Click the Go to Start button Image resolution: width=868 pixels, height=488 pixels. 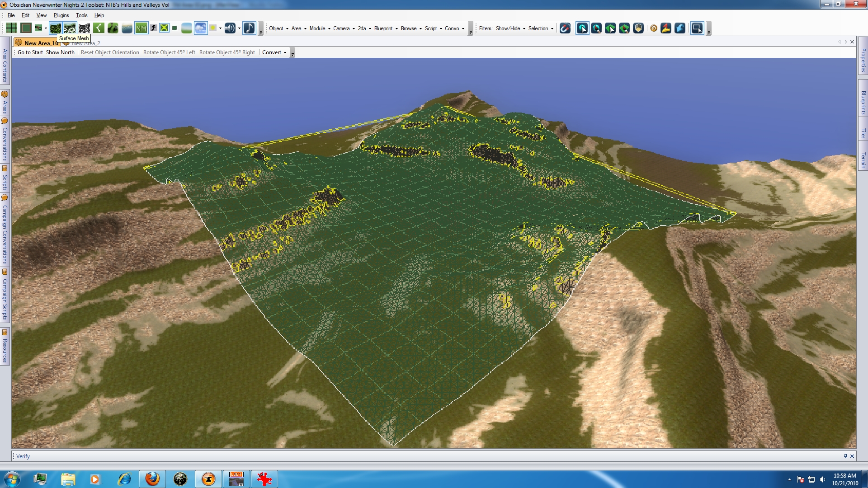(30, 52)
